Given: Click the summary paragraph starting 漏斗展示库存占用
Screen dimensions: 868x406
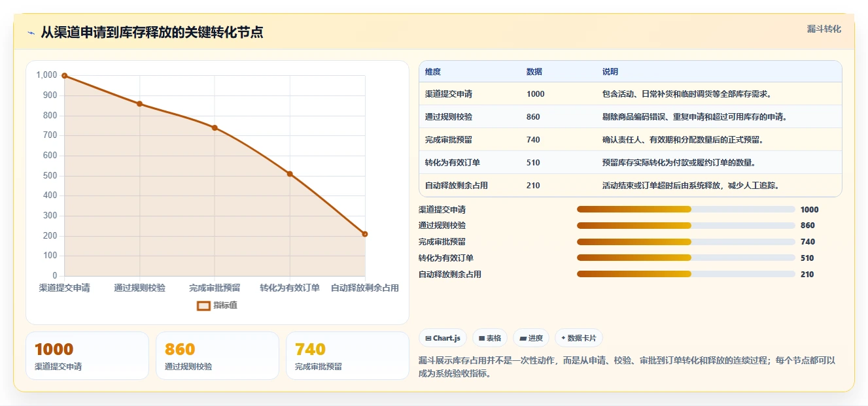Looking at the screenshot, I should (x=627, y=367).
